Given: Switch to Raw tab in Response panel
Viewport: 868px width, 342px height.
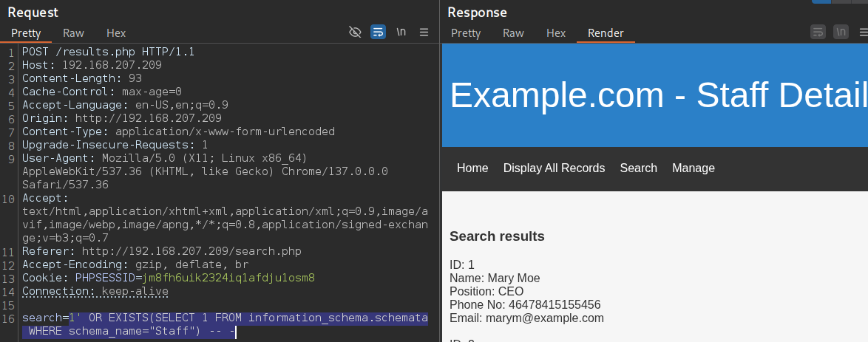Looking at the screenshot, I should (x=513, y=33).
